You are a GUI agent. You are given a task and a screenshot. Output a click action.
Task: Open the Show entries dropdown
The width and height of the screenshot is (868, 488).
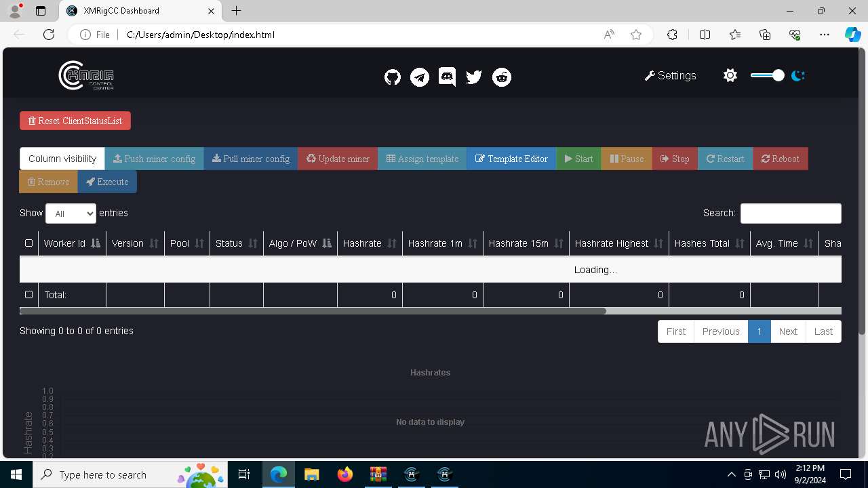[71, 213]
